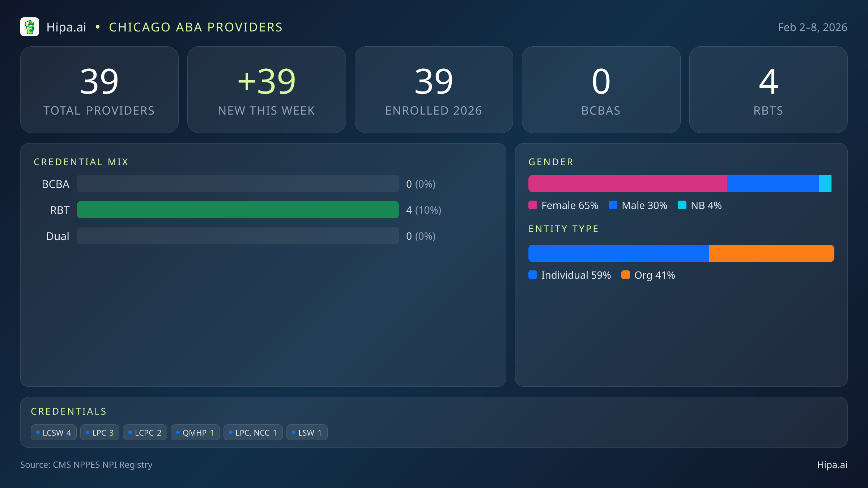Click the Hipa.ai cup logo icon
The width and height of the screenshot is (868, 488).
30,27
